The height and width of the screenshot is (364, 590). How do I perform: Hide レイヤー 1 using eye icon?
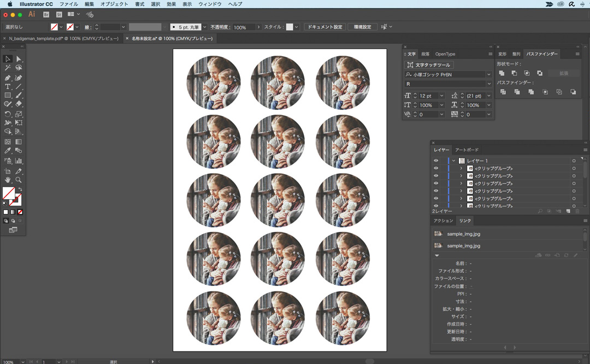coord(436,161)
